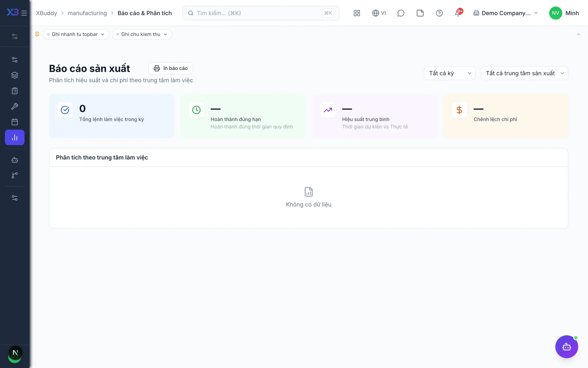Click the 'Hiệu suất trung bình' card
The width and height of the screenshot is (588, 368).
pyautogui.click(x=375, y=116)
